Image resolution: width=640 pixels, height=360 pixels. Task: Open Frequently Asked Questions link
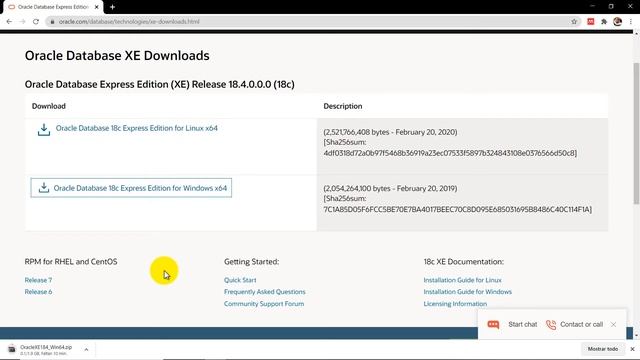264,292
